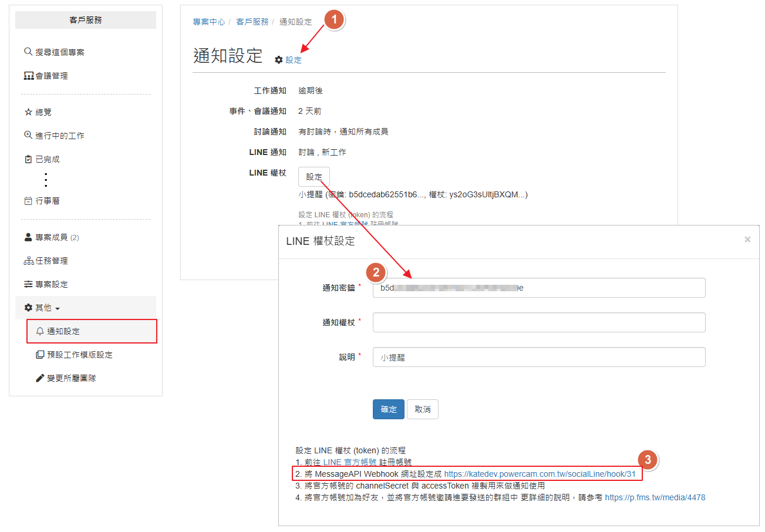Open 會議管理 menu item

(52, 76)
